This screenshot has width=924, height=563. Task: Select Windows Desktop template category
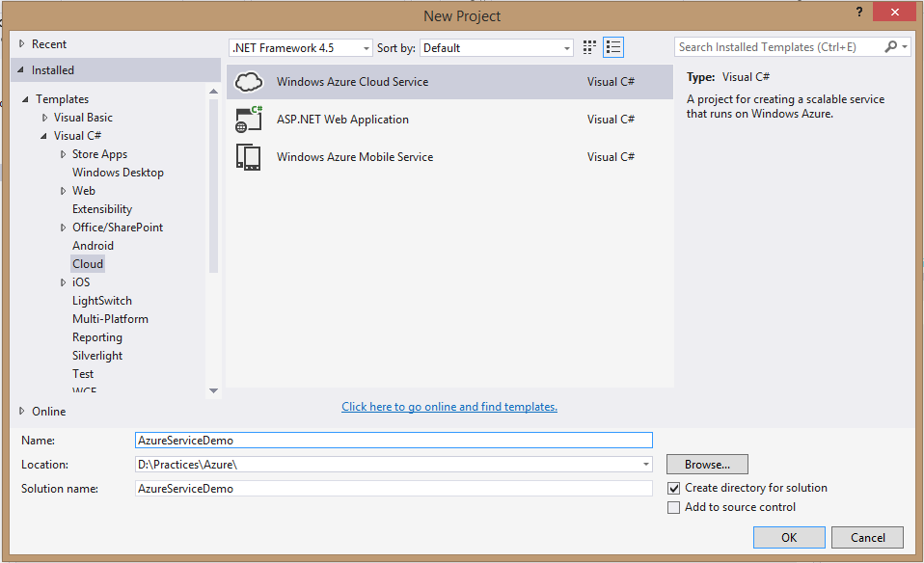(x=118, y=173)
